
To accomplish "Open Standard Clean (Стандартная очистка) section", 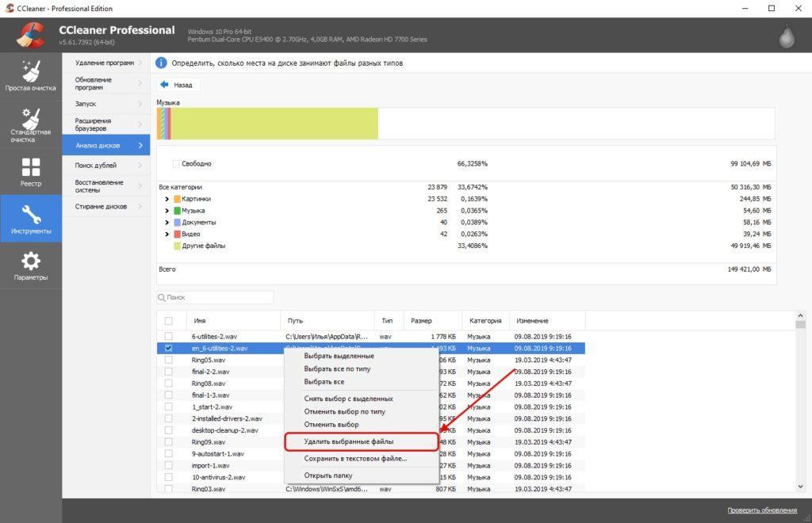I will point(31,124).
